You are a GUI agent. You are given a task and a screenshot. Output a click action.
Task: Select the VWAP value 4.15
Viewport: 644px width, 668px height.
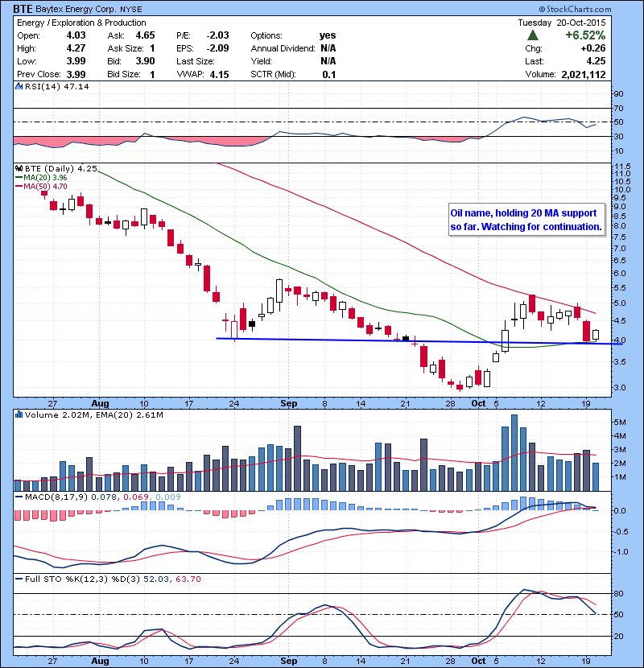pos(220,75)
